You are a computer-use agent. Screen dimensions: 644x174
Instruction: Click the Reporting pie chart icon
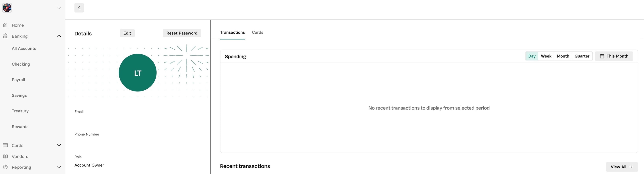pos(5,167)
